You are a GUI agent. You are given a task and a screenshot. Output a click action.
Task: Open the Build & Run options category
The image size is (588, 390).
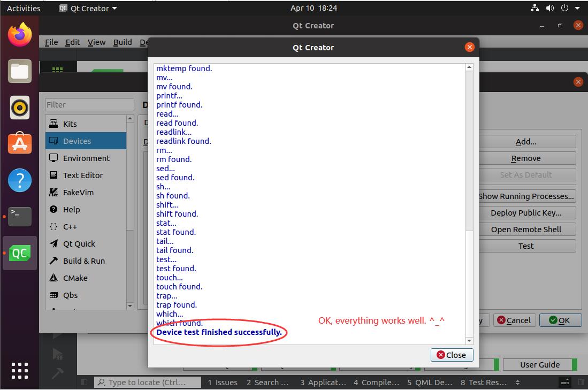tap(86, 261)
